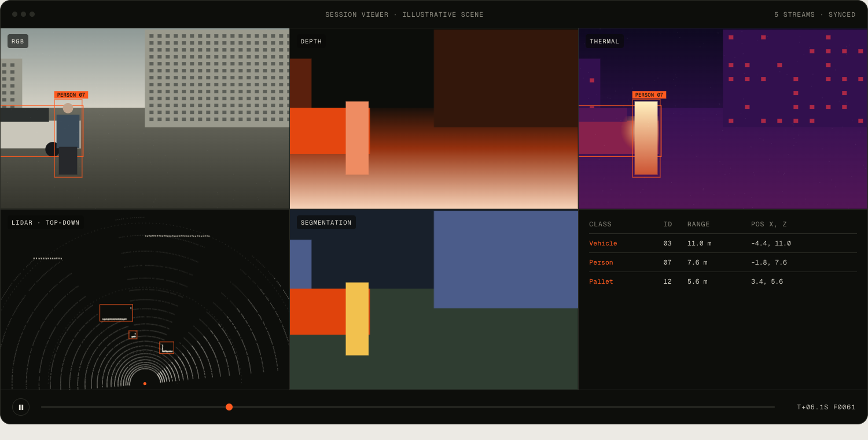Click the THERMAL stream label
The image size is (868, 440).
click(x=605, y=41)
